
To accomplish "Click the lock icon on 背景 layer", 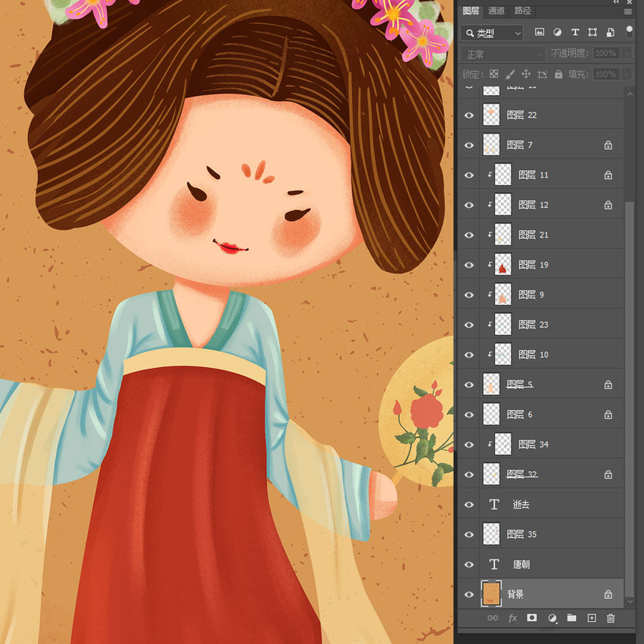I will click(x=608, y=595).
